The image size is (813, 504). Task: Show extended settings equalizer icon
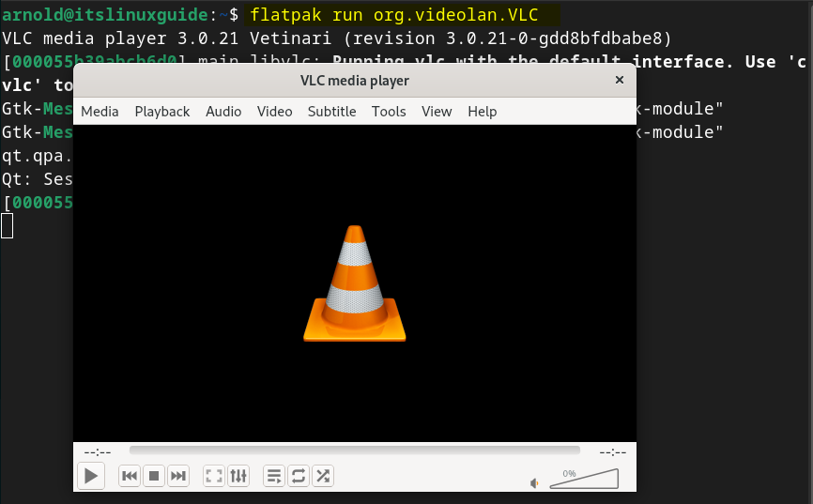pyautogui.click(x=238, y=476)
